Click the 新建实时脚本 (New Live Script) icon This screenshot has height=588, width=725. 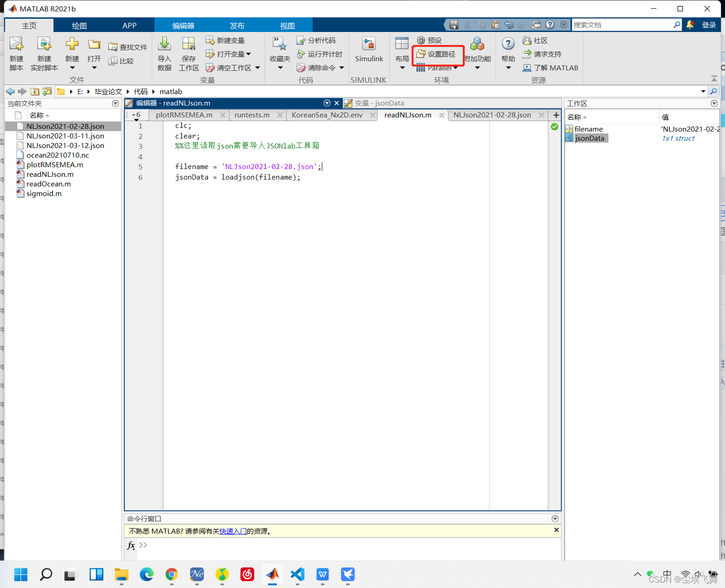coord(44,44)
